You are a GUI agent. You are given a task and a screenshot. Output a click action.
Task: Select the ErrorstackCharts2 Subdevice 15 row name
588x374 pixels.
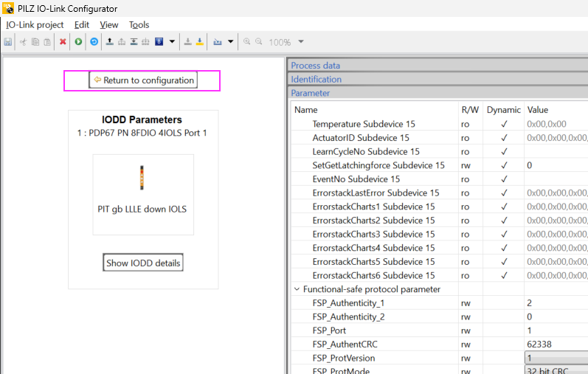point(373,221)
